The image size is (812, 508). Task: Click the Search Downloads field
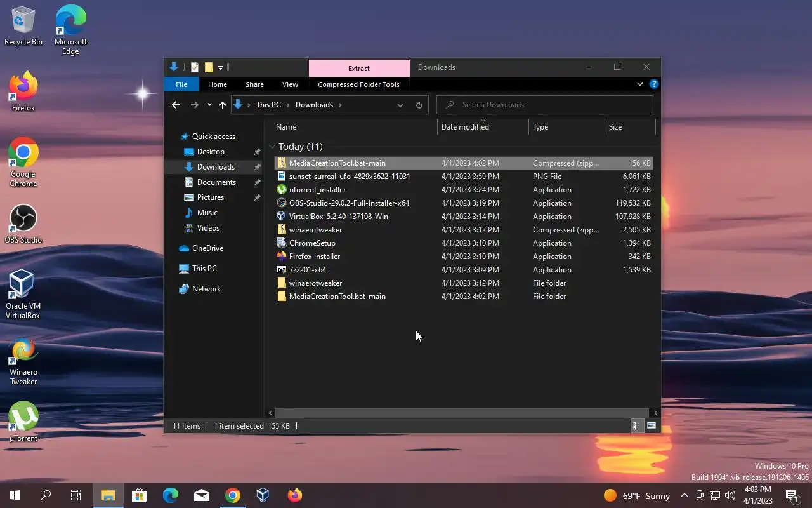coord(545,105)
